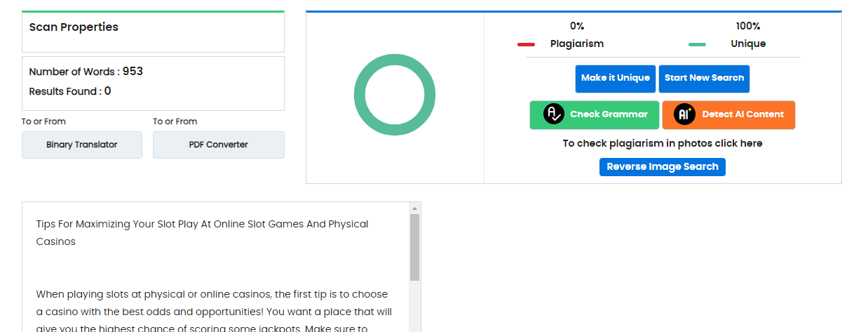This screenshot has height=332, width=868.
Task: Click the grammar check 'A' icon
Action: point(554,114)
